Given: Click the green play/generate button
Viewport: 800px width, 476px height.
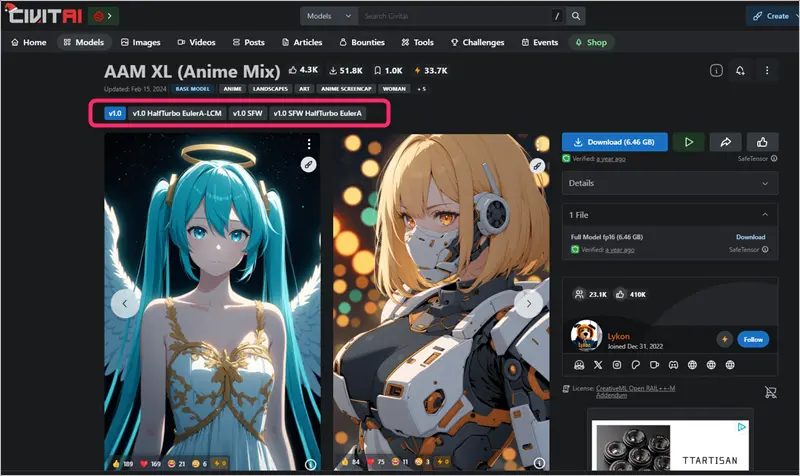Looking at the screenshot, I should click(687, 142).
